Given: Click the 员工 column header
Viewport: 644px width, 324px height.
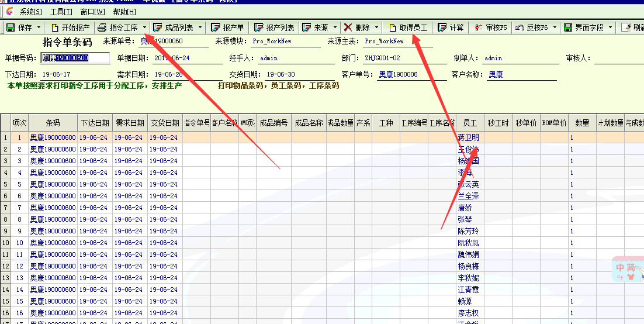Looking at the screenshot, I should coord(470,123).
